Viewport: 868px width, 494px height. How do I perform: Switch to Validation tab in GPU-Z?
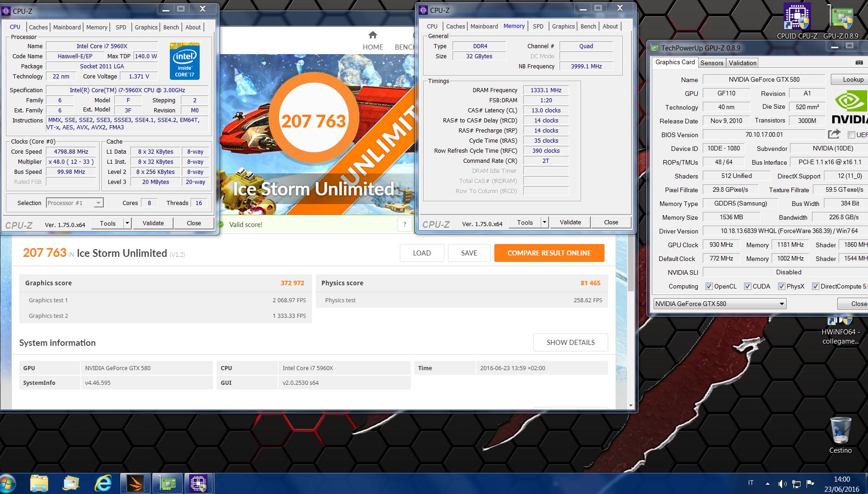(742, 63)
